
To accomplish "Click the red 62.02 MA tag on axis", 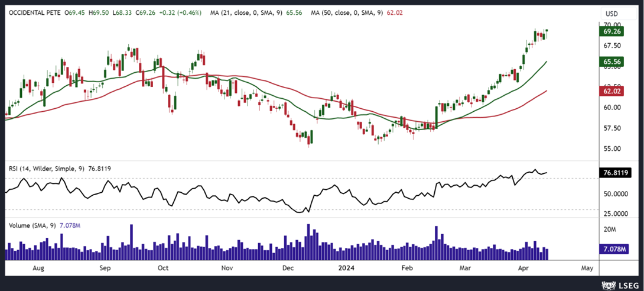I will pos(612,91).
